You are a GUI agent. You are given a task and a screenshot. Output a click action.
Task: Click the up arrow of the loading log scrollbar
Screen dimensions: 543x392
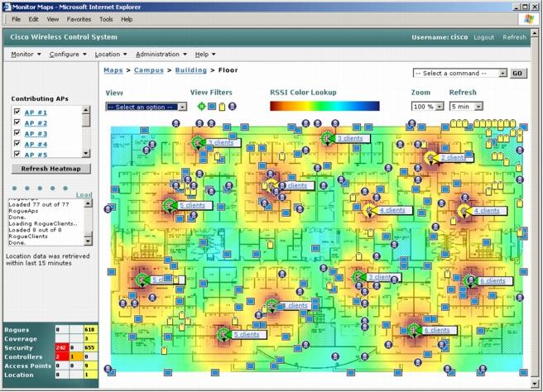tap(89, 203)
